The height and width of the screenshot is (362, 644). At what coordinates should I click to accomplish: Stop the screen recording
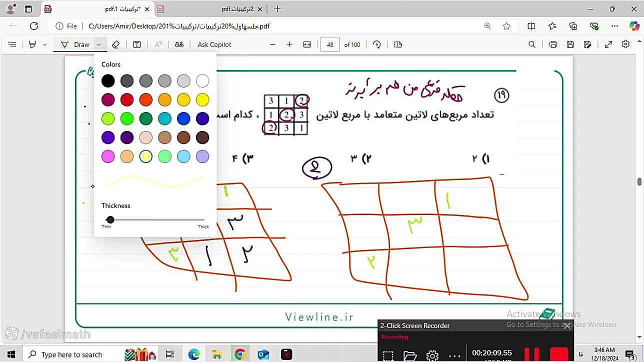pos(559,354)
